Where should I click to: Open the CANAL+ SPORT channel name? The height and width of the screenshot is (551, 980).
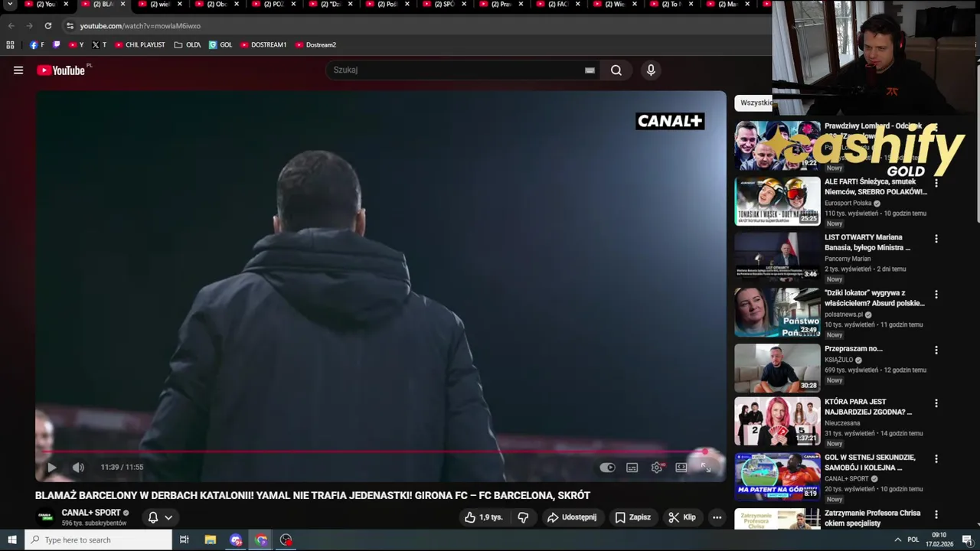tap(91, 513)
